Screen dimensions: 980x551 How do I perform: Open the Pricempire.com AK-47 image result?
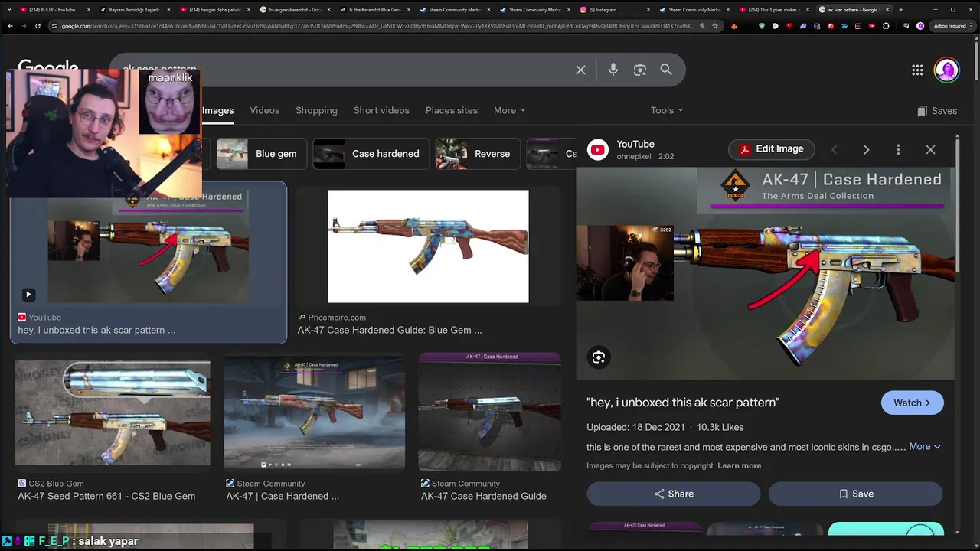(428, 246)
